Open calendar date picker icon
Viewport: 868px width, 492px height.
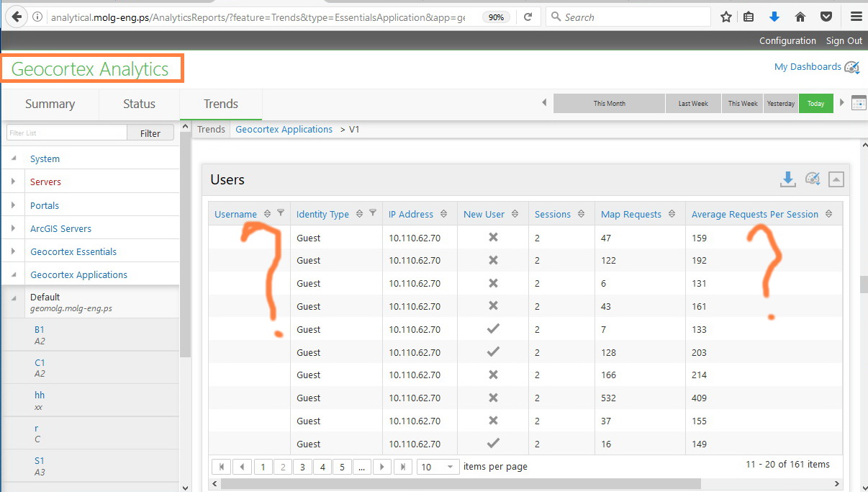pyautogui.click(x=859, y=103)
